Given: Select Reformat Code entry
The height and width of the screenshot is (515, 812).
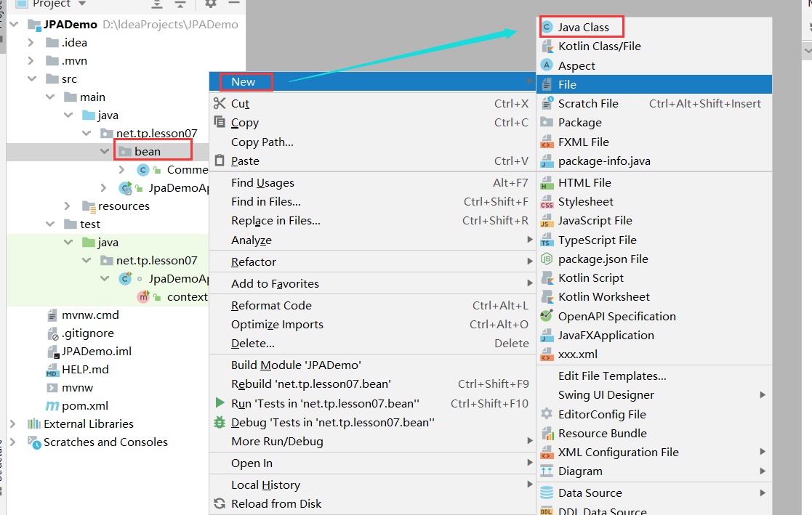Looking at the screenshot, I should (371, 305).
